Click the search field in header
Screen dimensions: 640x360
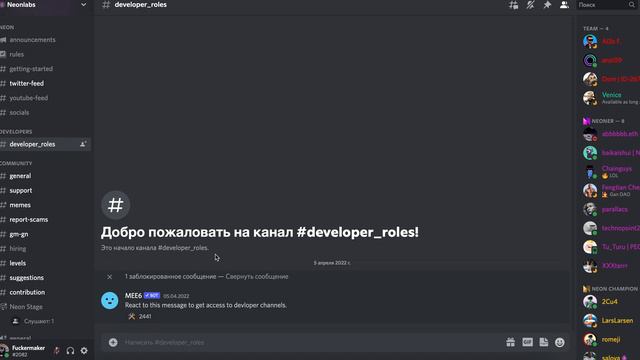click(x=607, y=5)
